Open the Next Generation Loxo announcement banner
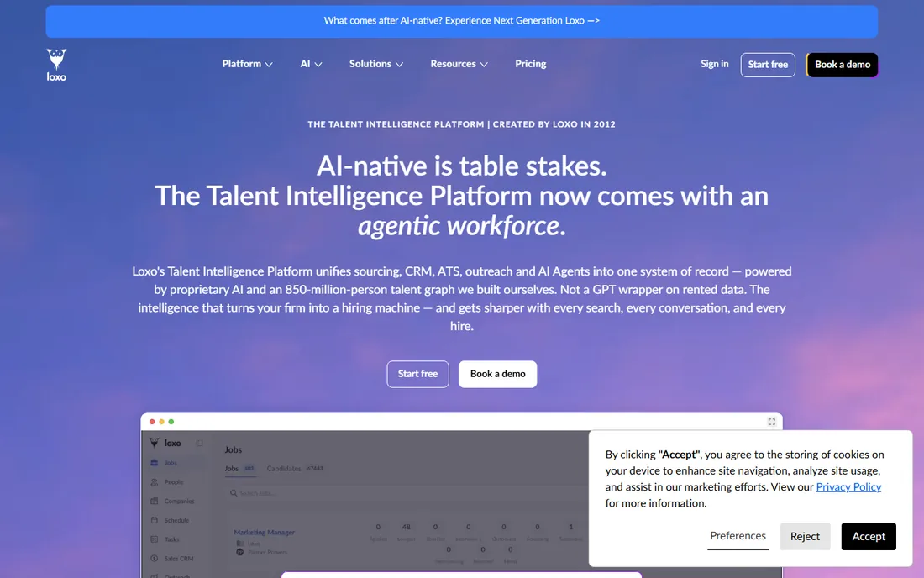Image resolution: width=924 pixels, height=578 pixels. click(462, 21)
